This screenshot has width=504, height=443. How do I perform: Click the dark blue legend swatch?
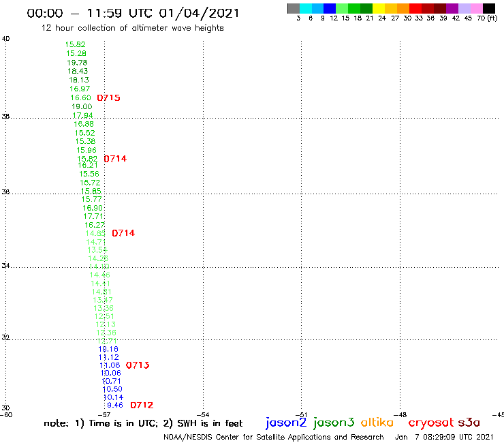click(330, 8)
